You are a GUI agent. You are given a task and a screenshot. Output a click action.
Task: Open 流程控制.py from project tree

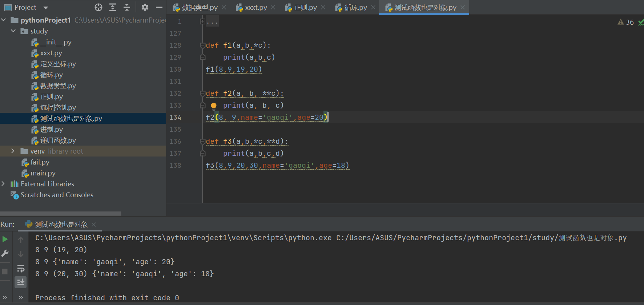click(x=53, y=108)
